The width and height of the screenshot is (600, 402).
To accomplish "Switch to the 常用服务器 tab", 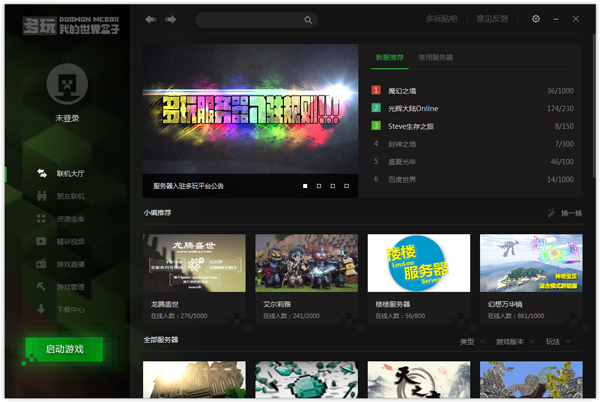I will pos(435,57).
